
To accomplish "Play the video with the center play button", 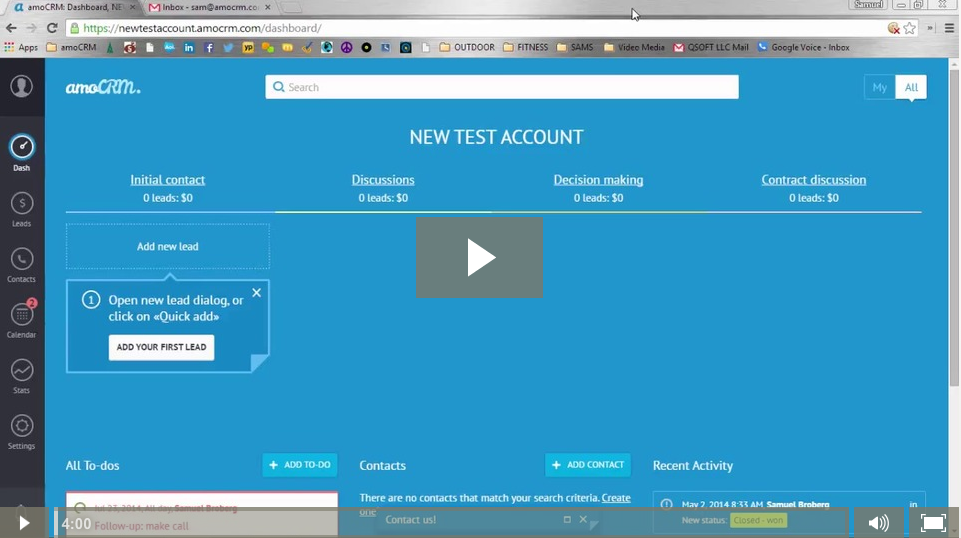I will [x=480, y=258].
